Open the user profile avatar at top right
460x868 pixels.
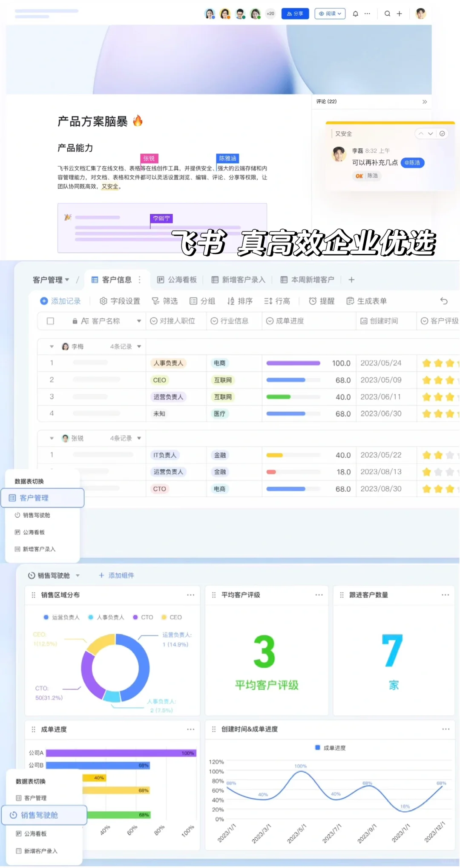[x=420, y=14]
